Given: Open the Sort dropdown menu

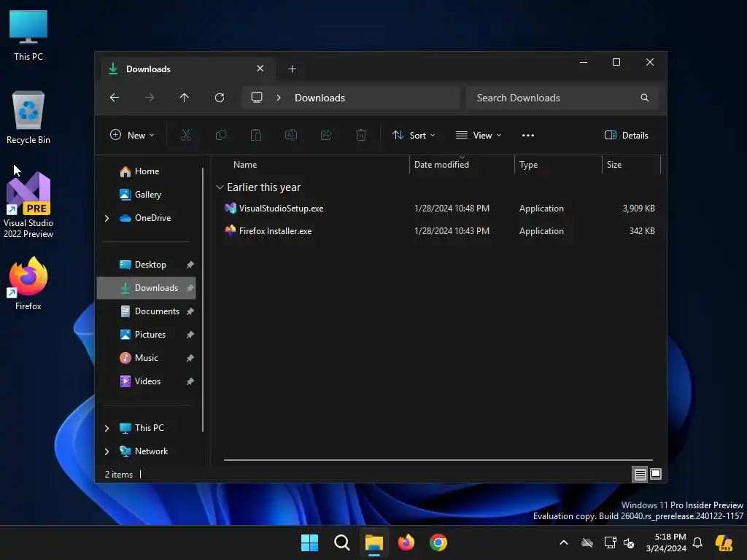Looking at the screenshot, I should 414,135.
